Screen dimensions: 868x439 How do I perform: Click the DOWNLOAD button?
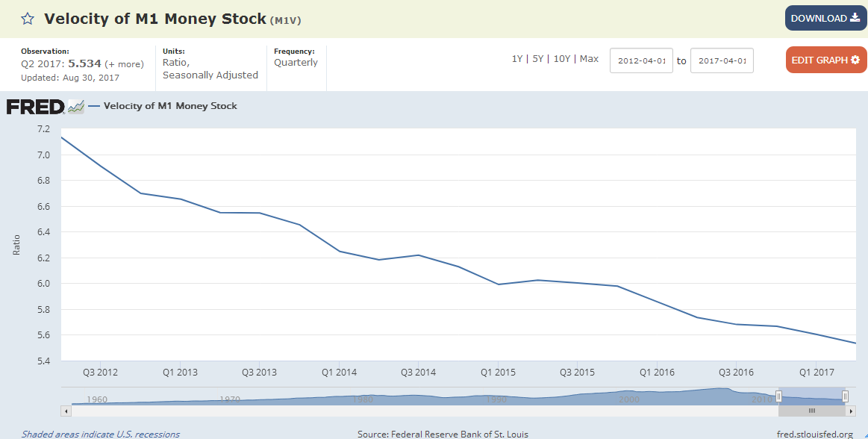pyautogui.click(x=825, y=19)
